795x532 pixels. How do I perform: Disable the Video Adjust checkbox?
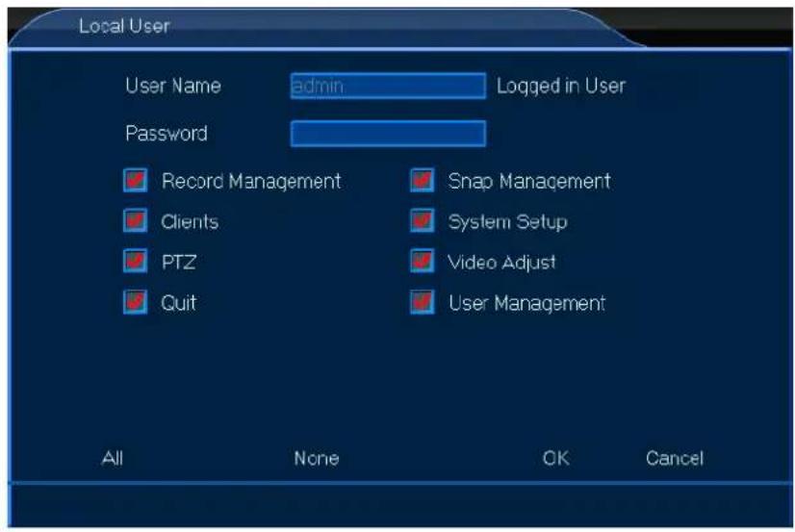click(421, 263)
